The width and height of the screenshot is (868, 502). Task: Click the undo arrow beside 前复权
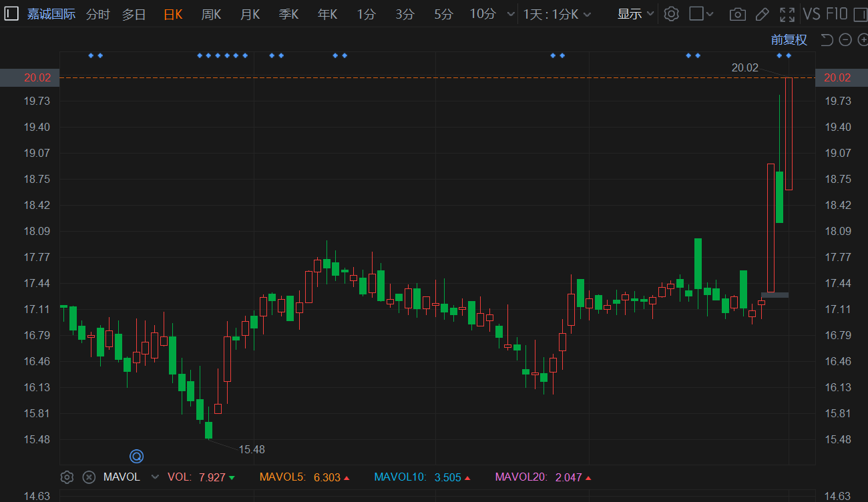(827, 40)
